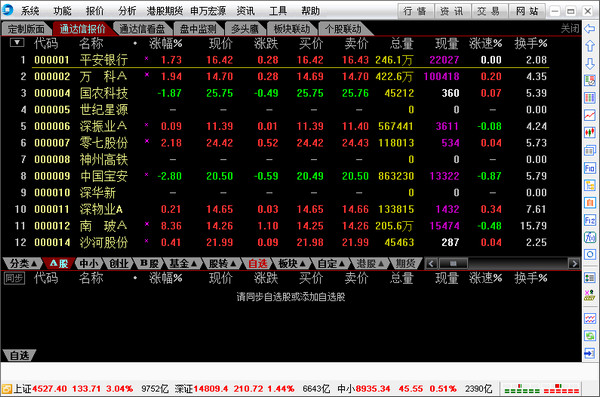The image size is (600, 397).
Task: Click the left arrow back icon in sidebar
Action: (x=590, y=28)
